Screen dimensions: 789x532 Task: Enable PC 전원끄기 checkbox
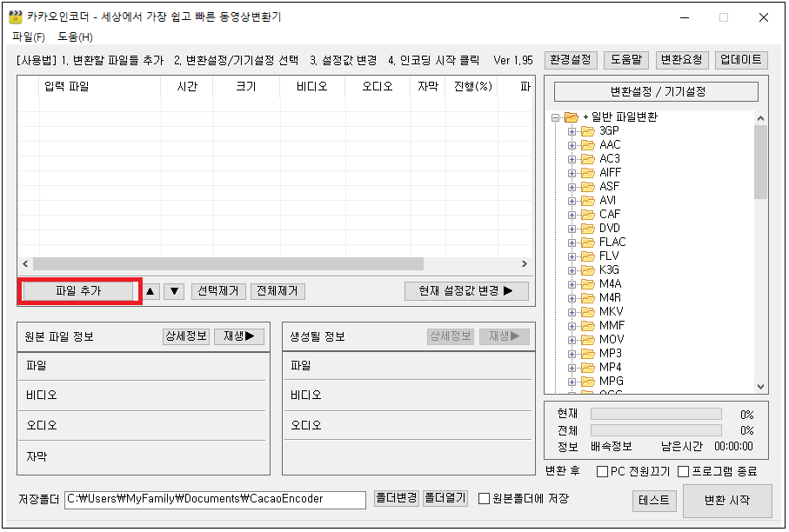pos(602,472)
